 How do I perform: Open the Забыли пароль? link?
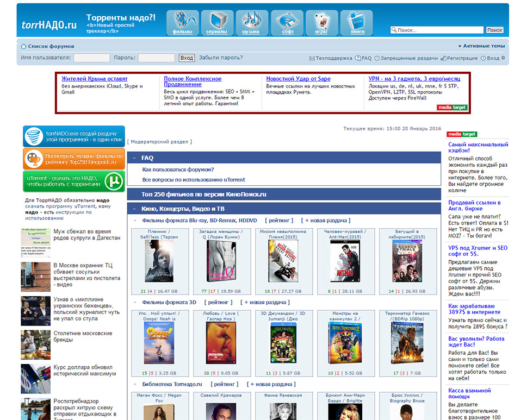221,58
